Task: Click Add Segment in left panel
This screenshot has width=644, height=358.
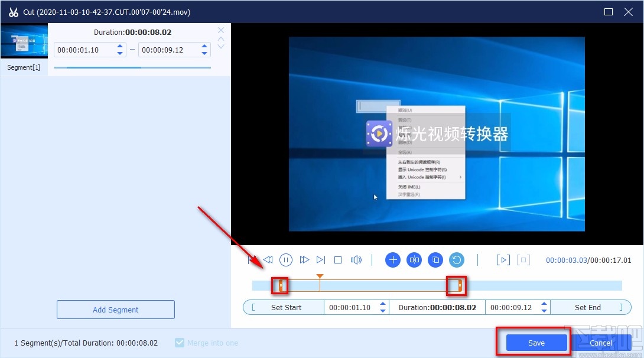Action: pos(115,310)
